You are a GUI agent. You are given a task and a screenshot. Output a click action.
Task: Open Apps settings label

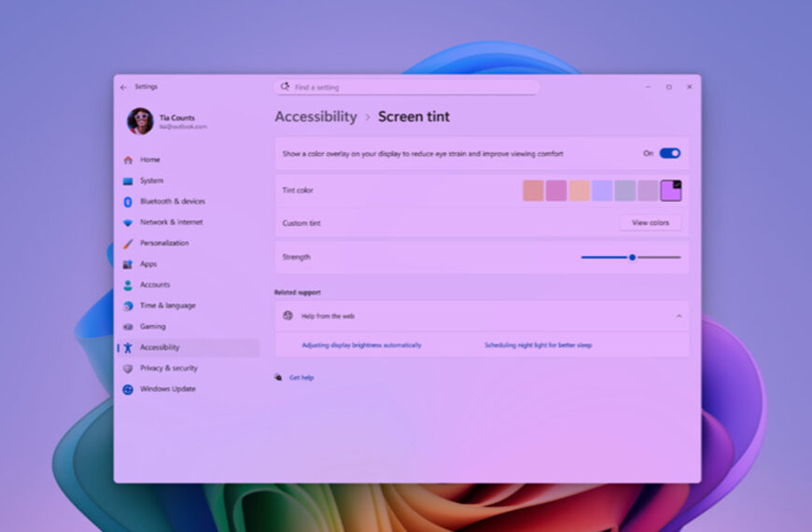pyautogui.click(x=148, y=264)
